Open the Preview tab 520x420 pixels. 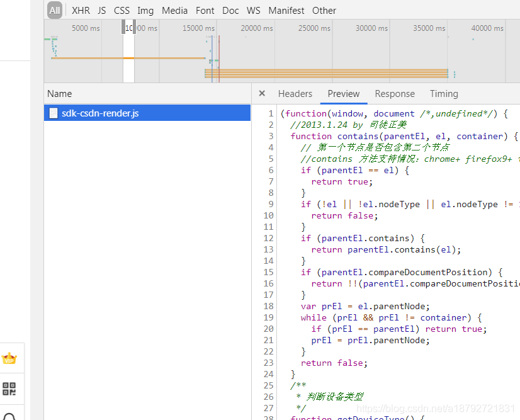point(344,94)
